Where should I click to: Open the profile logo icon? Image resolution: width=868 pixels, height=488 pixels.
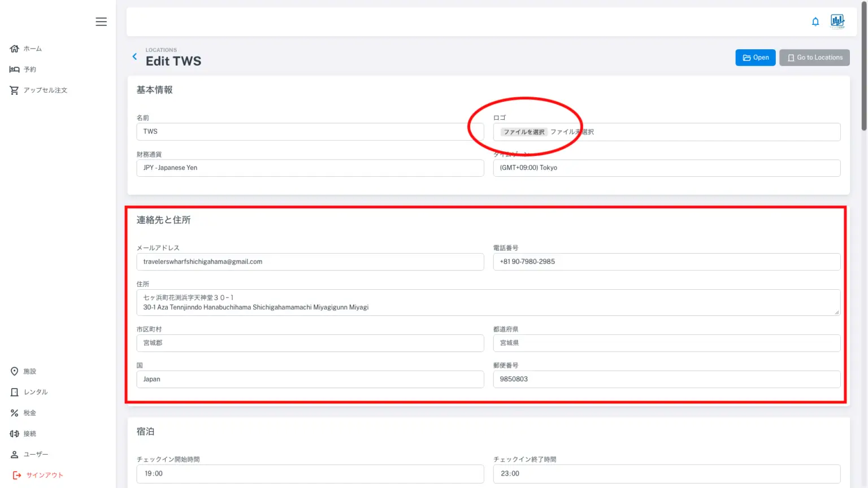[x=837, y=21]
